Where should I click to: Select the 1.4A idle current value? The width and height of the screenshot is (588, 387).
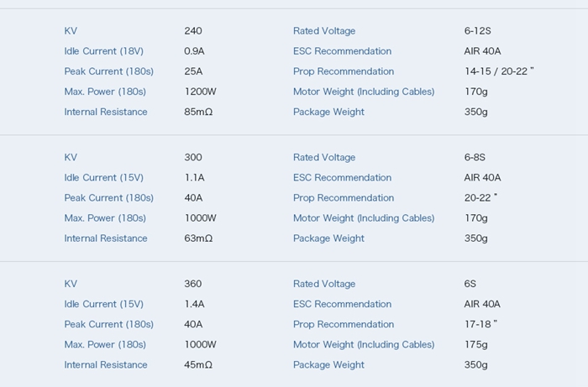coord(194,304)
